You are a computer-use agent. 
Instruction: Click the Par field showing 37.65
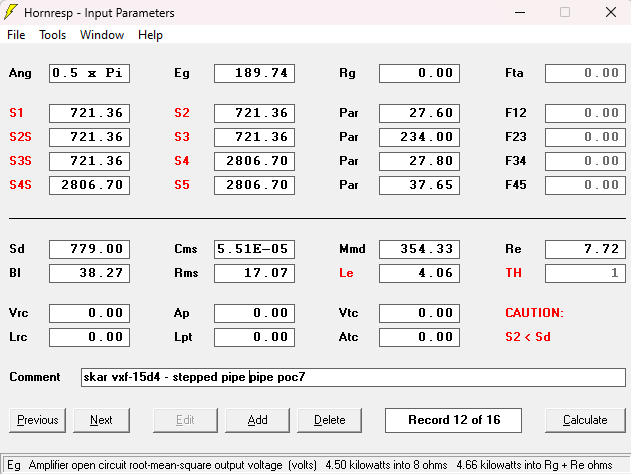click(419, 185)
